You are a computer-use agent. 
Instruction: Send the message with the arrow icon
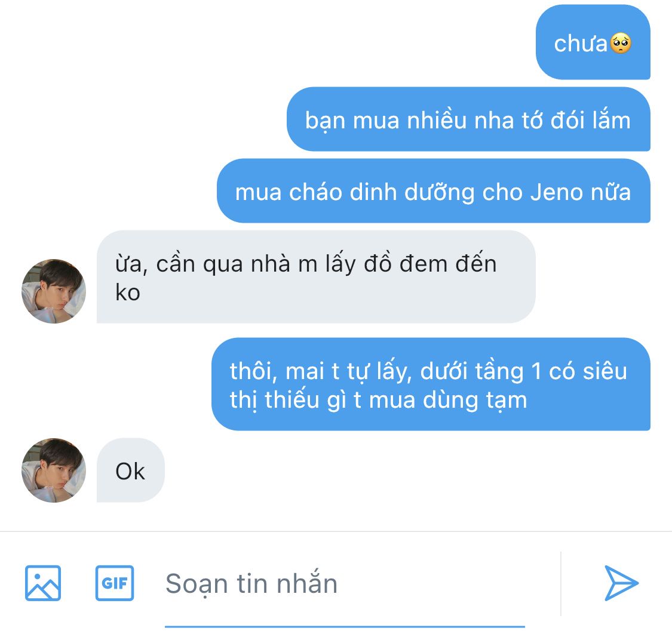tap(621, 583)
